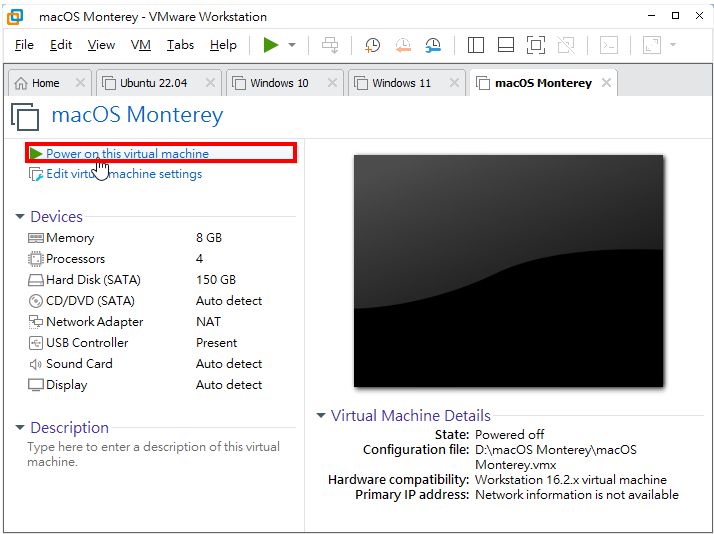This screenshot has height=534, width=714.
Task: Click the Unity mode toolbar icon
Action: coord(566,45)
